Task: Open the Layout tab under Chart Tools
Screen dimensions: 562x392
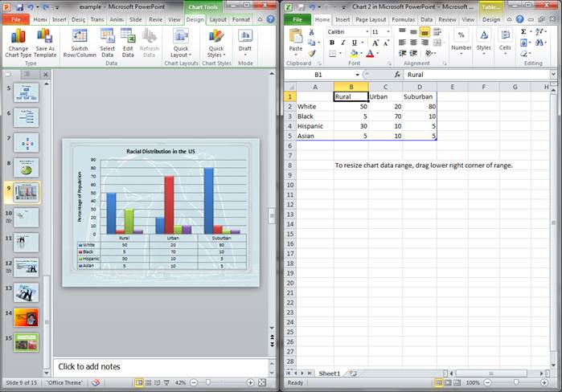Action: [x=218, y=18]
